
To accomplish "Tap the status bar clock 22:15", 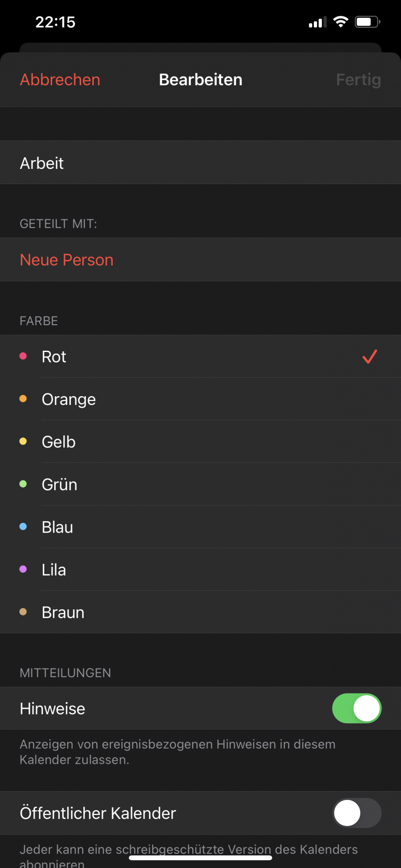I will coord(55,22).
